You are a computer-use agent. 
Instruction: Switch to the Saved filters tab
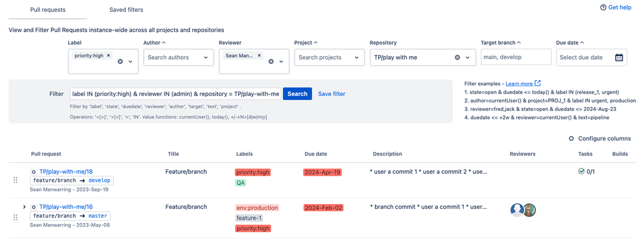point(126,10)
